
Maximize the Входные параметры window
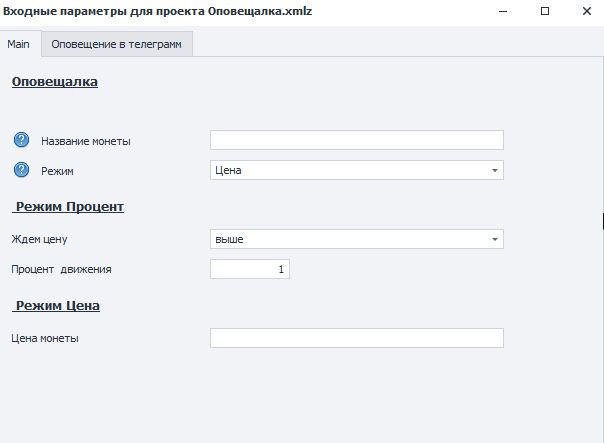(545, 11)
